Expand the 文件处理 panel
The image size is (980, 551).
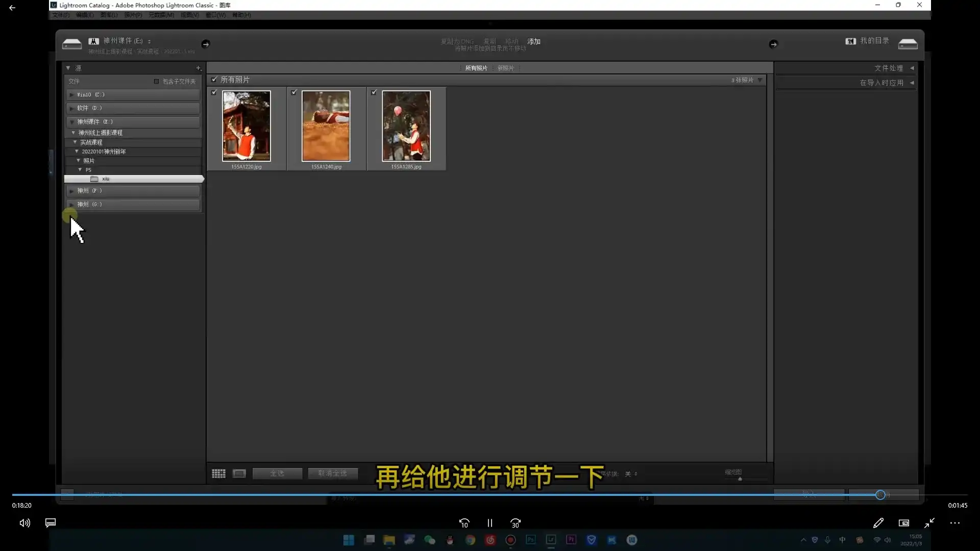tap(889, 68)
